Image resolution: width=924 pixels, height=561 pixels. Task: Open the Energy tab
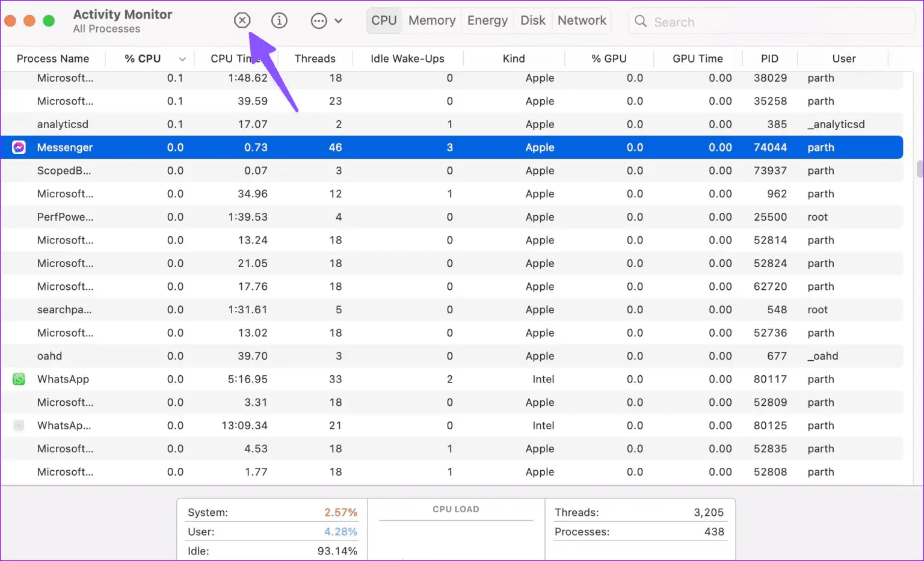pos(487,20)
